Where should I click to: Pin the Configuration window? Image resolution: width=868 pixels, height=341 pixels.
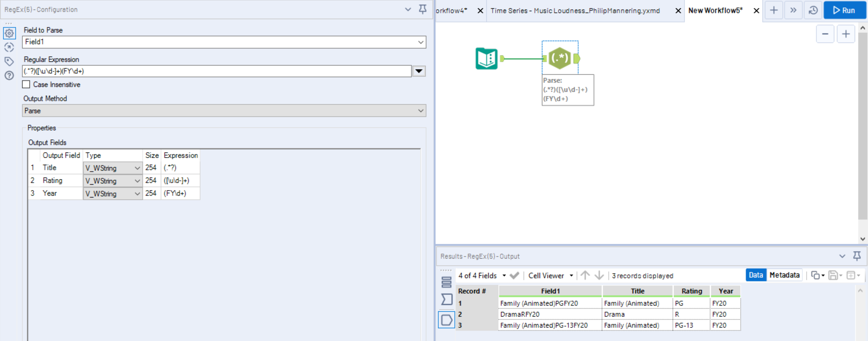point(422,9)
